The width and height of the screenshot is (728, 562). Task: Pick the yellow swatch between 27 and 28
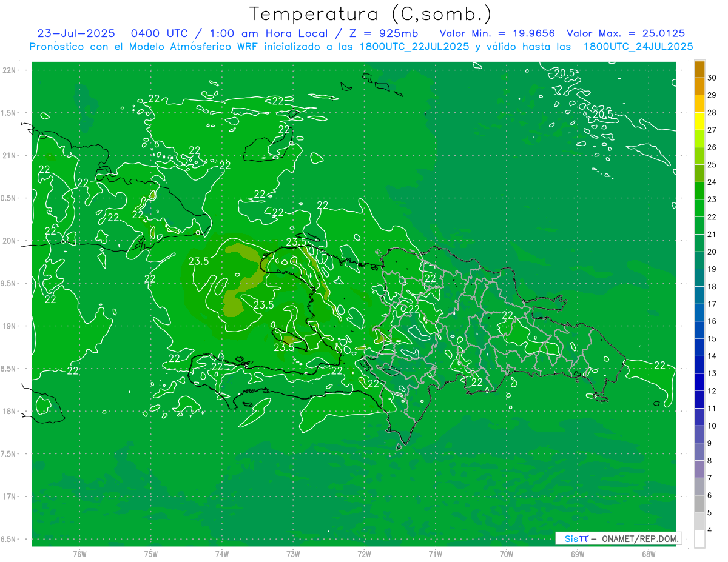click(699, 121)
